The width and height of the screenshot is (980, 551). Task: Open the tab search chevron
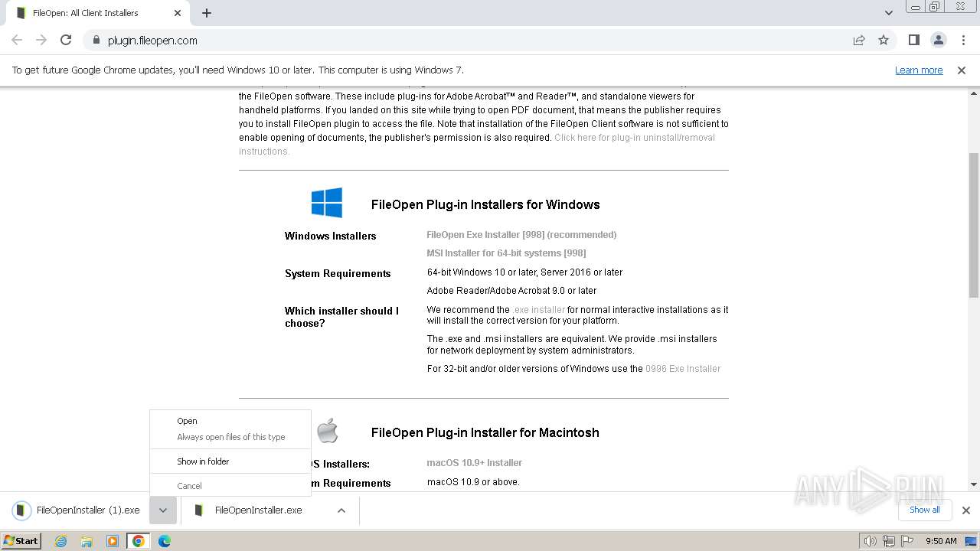888,13
